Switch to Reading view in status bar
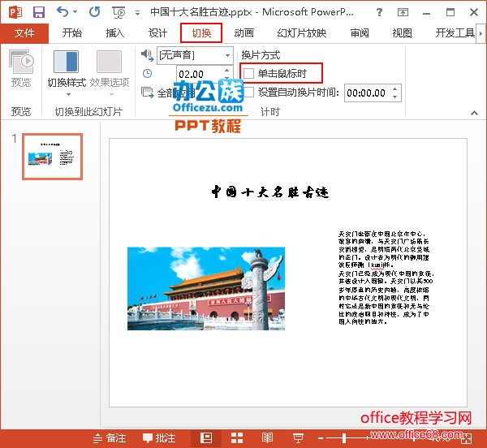 pyautogui.click(x=267, y=437)
